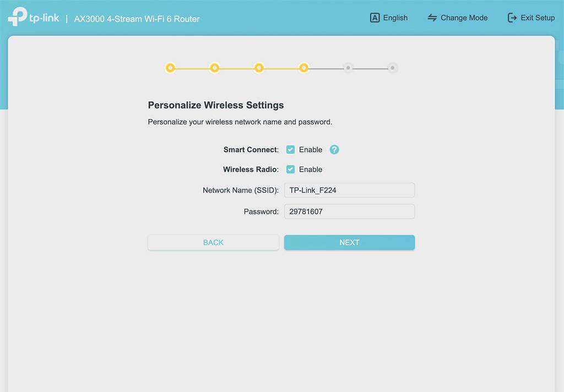Select the fifth gray progress step
Screen dimensions: 564x392
348,68
